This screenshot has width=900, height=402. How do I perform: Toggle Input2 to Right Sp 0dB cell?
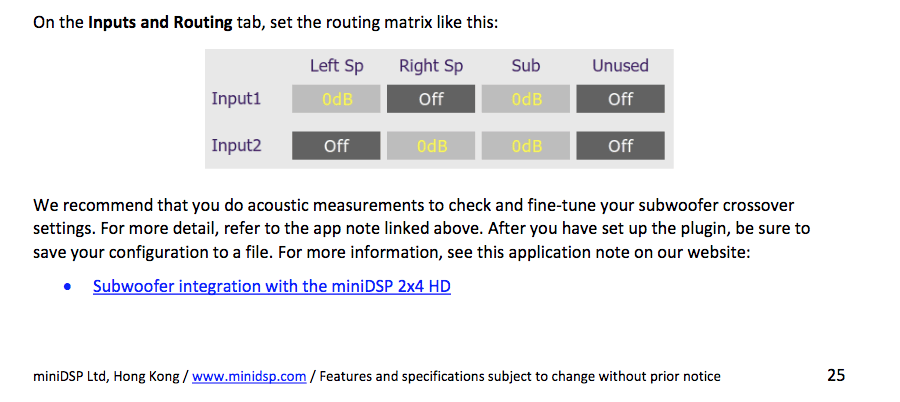(431, 146)
